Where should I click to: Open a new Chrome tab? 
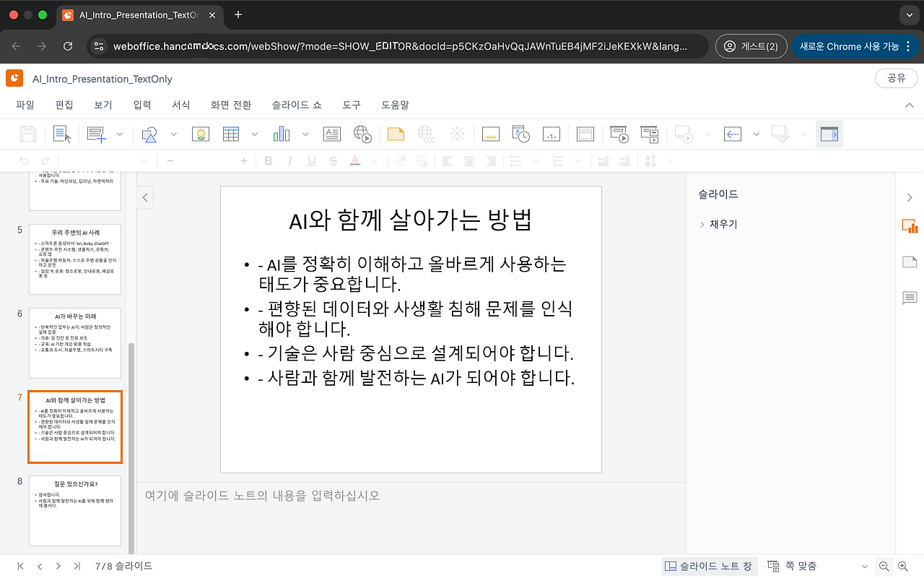[x=238, y=14]
